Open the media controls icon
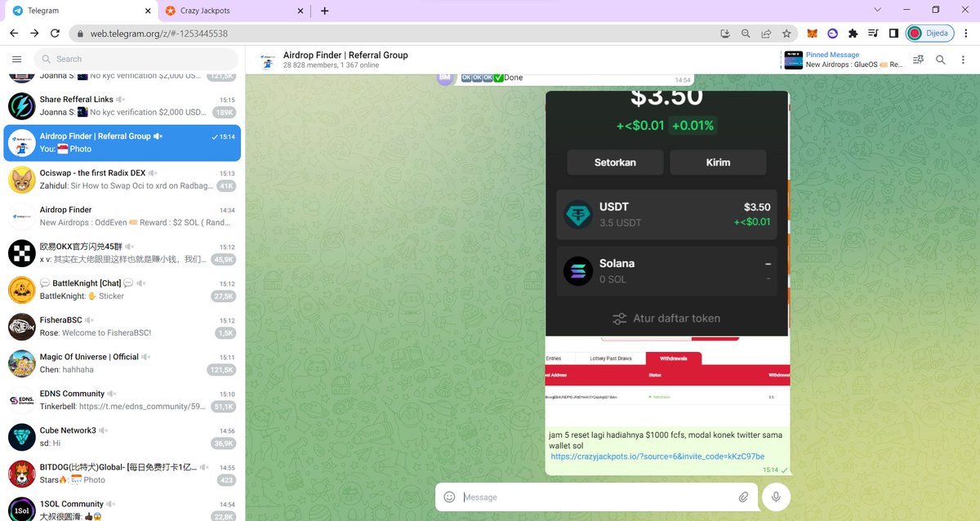The height and width of the screenshot is (521, 980). click(x=873, y=33)
